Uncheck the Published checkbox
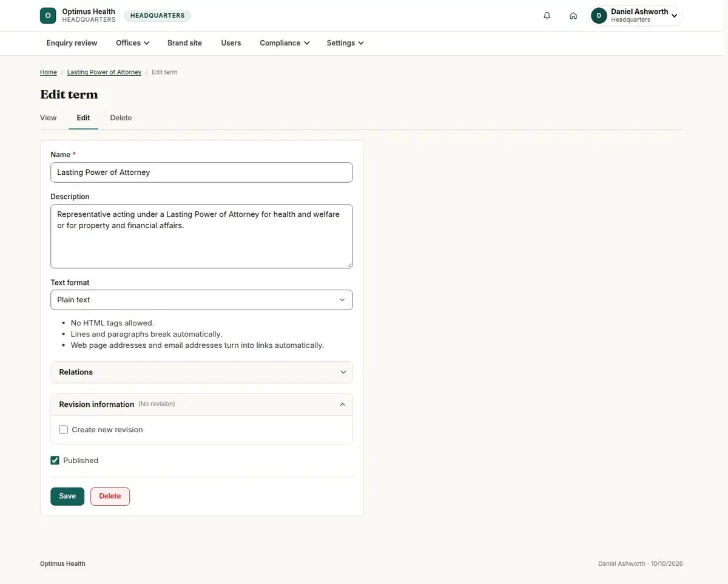The height and width of the screenshot is (584, 728). point(55,461)
